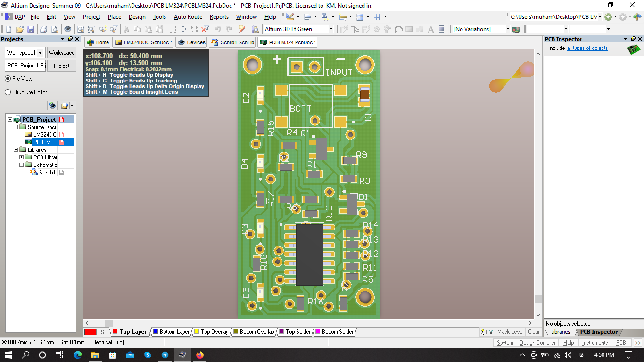Click the red current layer color swatch

90,332
